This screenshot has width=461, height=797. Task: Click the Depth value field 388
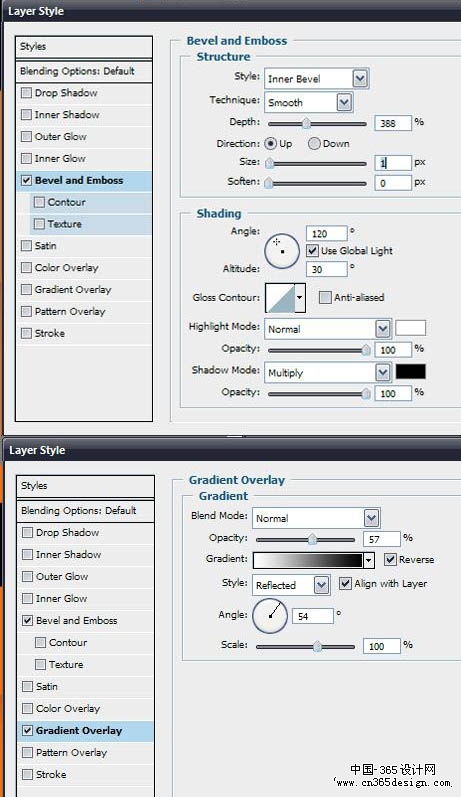[392, 123]
